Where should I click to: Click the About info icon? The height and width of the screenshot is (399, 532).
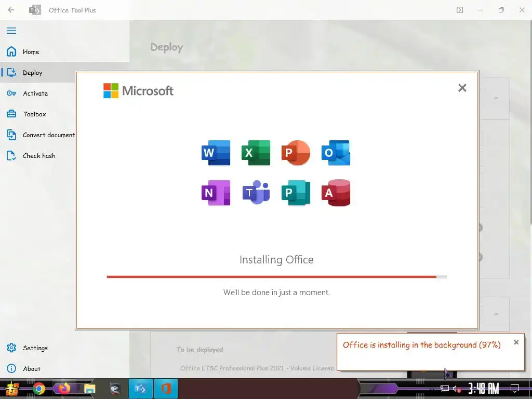click(11, 368)
